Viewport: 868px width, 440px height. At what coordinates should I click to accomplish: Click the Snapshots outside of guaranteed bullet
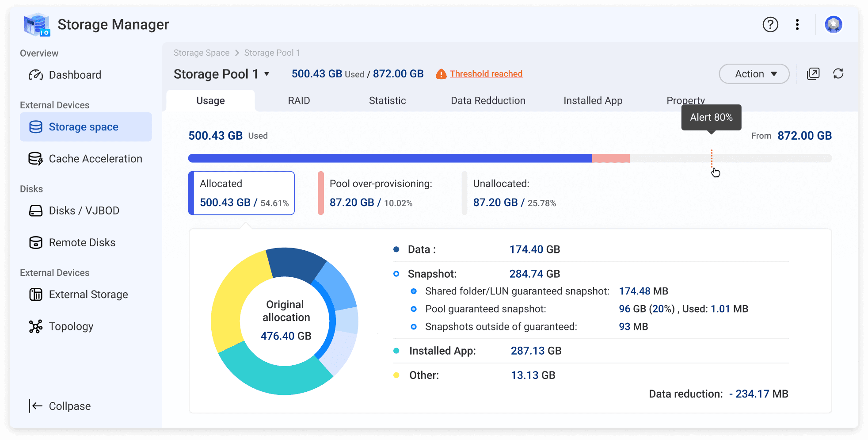[414, 326]
